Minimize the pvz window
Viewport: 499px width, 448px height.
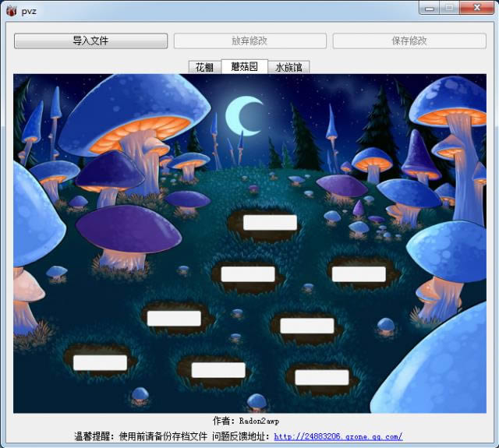pos(430,9)
